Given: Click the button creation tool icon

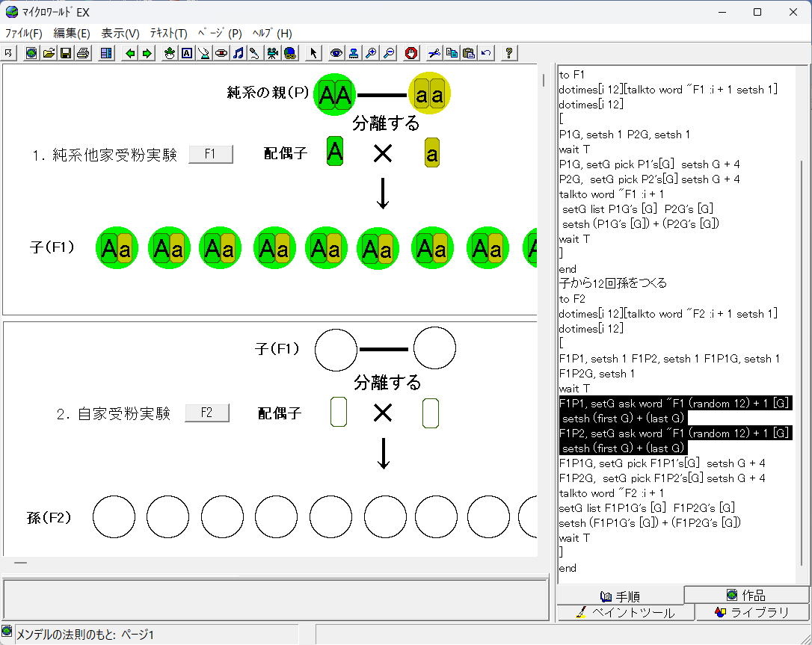Looking at the screenshot, I should 221,53.
